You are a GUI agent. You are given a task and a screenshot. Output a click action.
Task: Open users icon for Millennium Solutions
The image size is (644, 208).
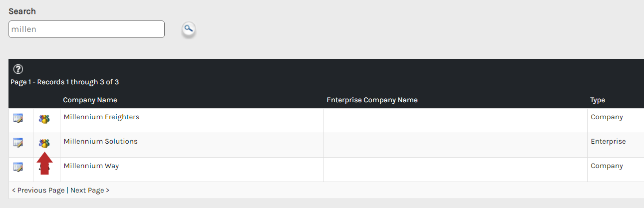(x=44, y=144)
